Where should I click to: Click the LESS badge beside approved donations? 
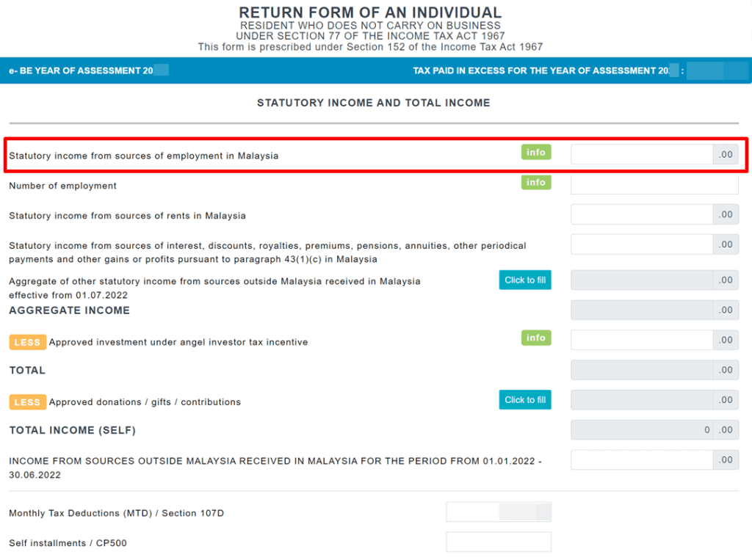[27, 402]
